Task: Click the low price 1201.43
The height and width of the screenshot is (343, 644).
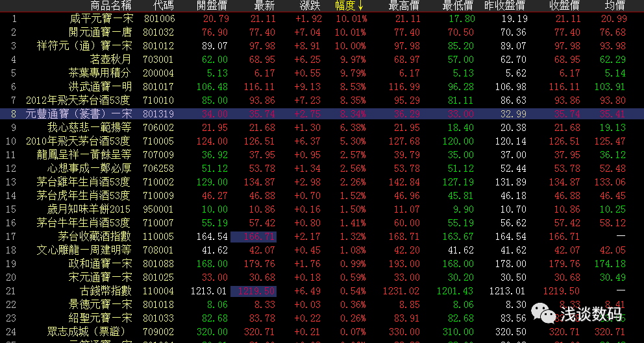Action: point(455,291)
